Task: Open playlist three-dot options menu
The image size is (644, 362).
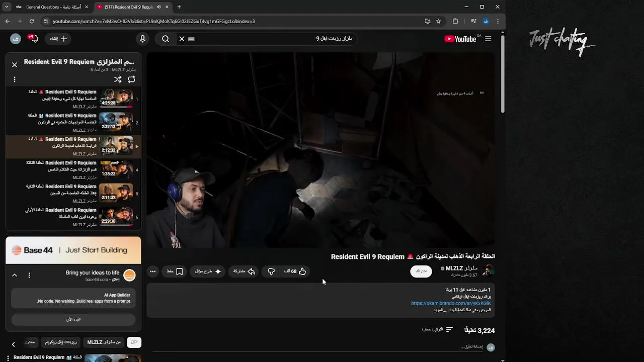Action: 15,79
